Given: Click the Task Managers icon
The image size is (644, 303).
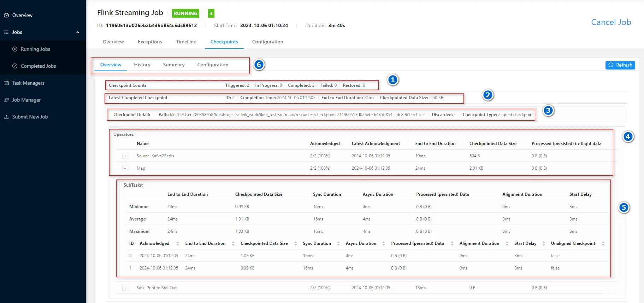Looking at the screenshot, I should 6,83.
